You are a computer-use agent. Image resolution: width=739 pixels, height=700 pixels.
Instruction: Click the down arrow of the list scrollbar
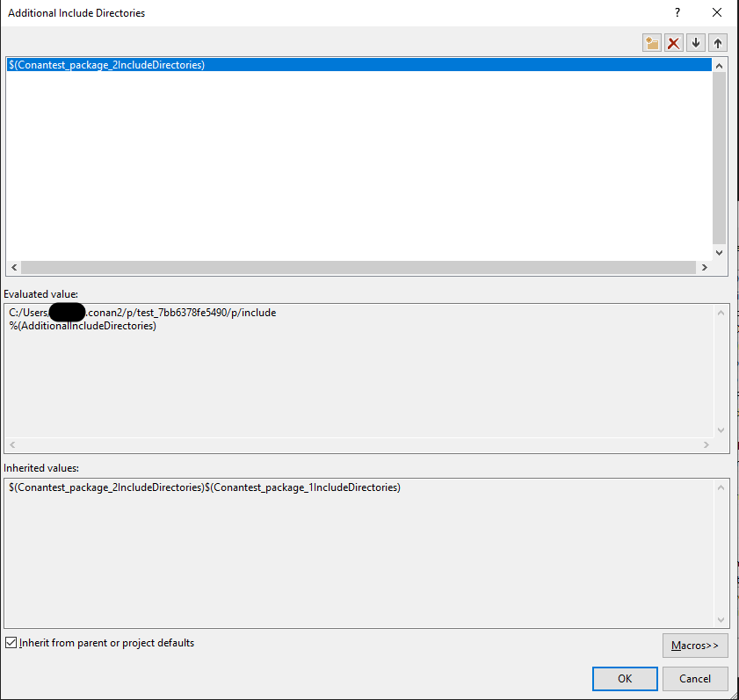[x=719, y=252]
